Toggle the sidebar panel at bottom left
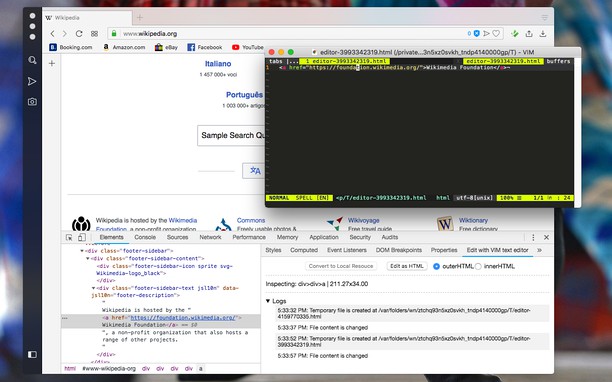The height and width of the screenshot is (382, 612). click(32, 354)
